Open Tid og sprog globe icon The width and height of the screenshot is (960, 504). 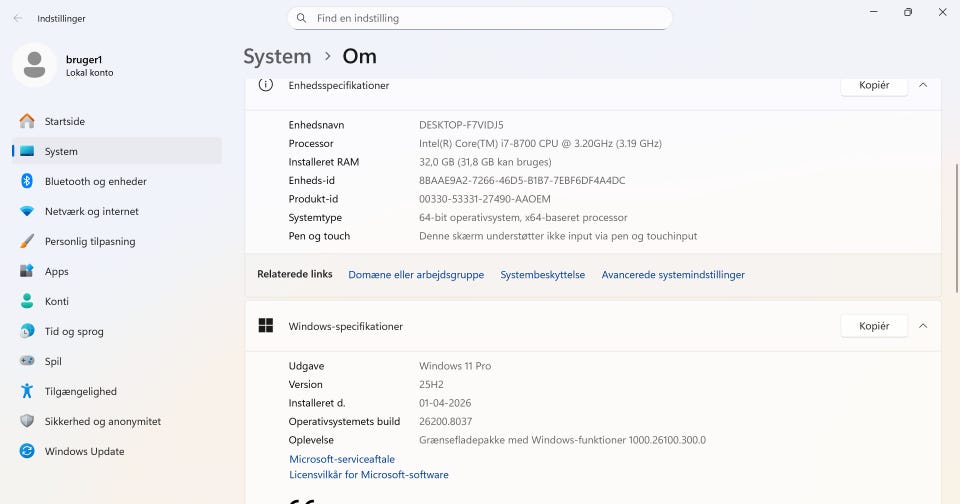coord(27,331)
